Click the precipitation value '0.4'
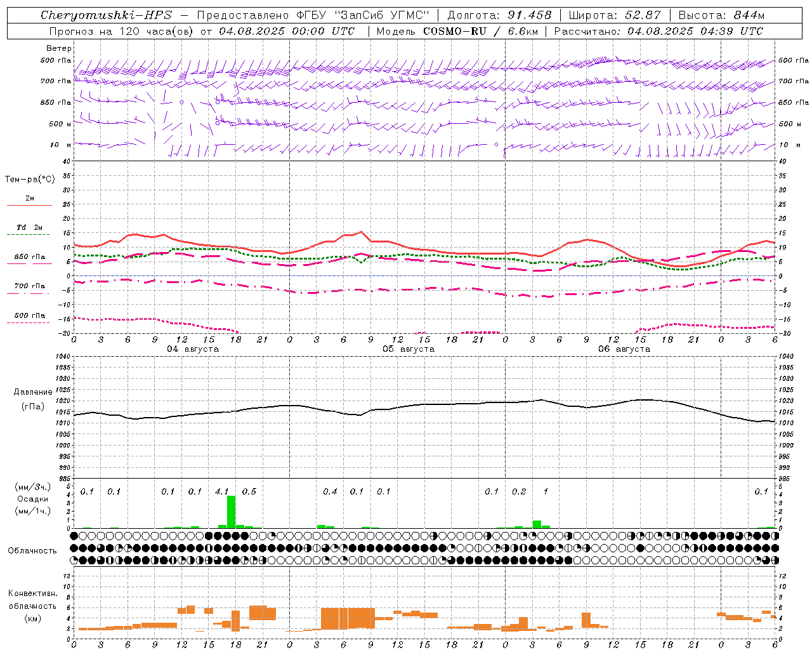Screen dimensions: 812x650 point(330,492)
